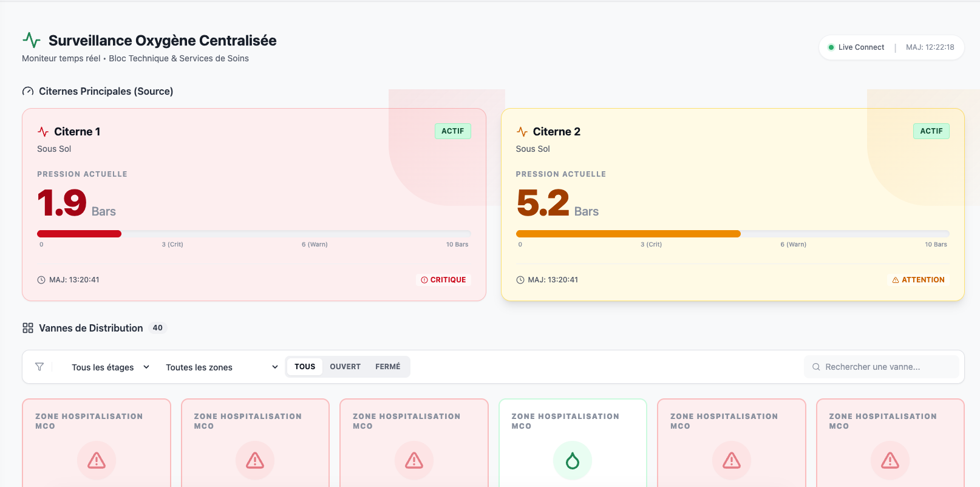Filter valves by FERMÉ status
980x487 pixels.
pos(387,367)
